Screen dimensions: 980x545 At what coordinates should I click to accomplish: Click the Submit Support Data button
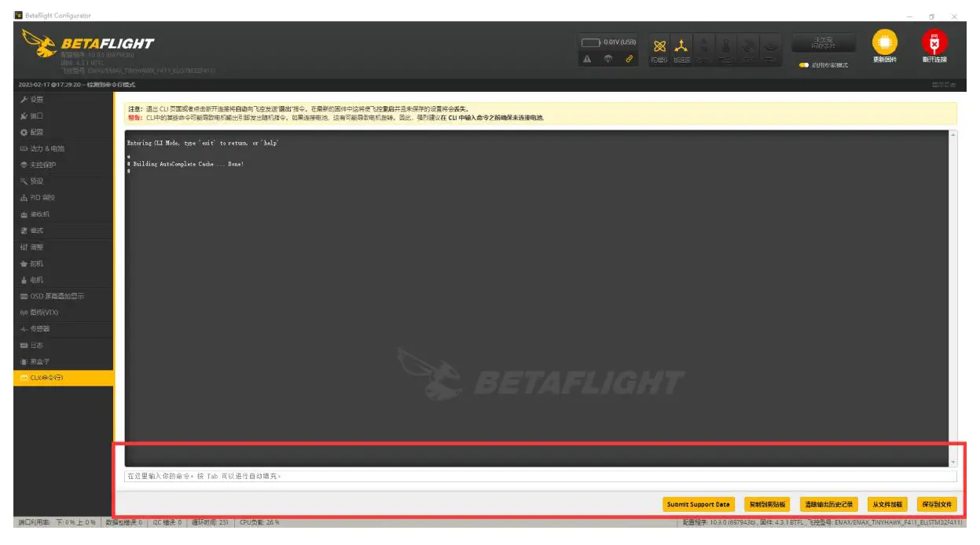(697, 504)
